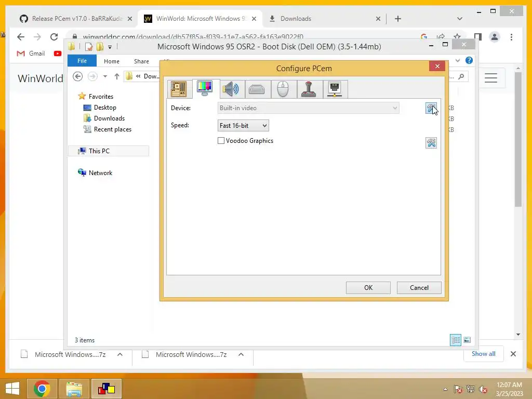Click the properties icon in Explorer title bar
Image resolution: width=532 pixels, height=399 pixels.
pyautogui.click(x=88, y=47)
